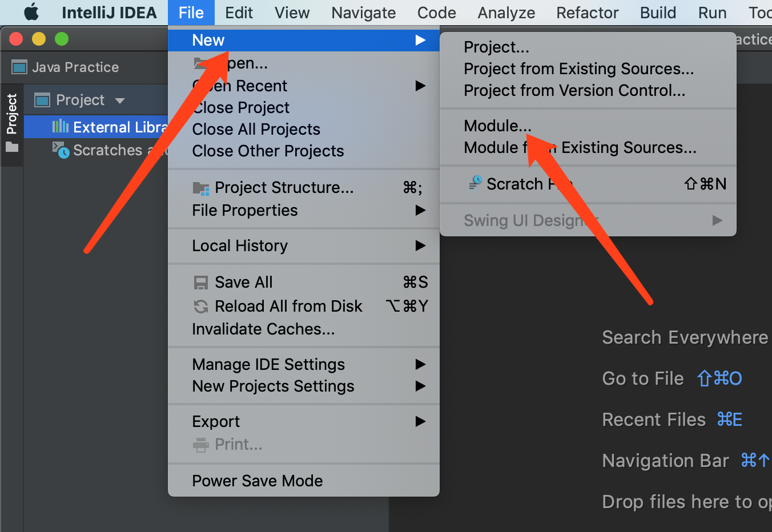Click the Scratches and Consoles icon
This screenshot has width=772, height=532.
(x=61, y=150)
